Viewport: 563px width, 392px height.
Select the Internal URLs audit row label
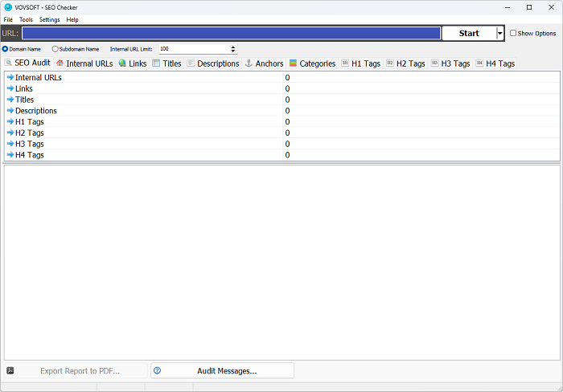click(x=39, y=77)
